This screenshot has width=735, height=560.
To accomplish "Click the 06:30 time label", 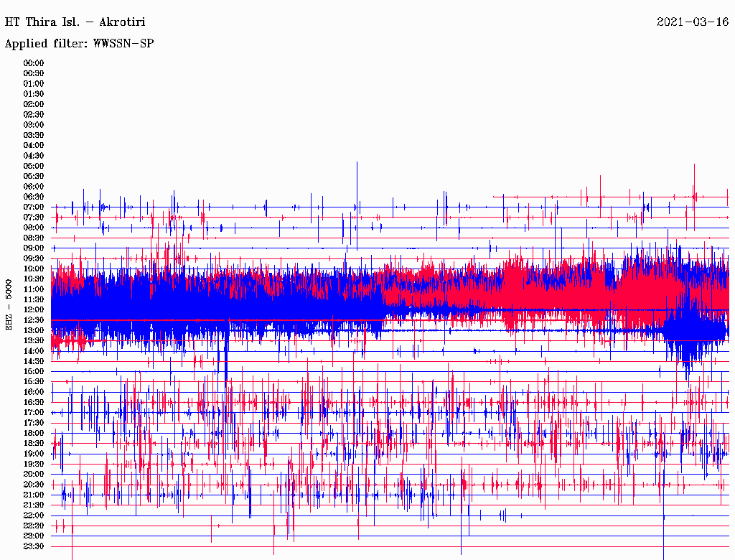I will coord(34,197).
